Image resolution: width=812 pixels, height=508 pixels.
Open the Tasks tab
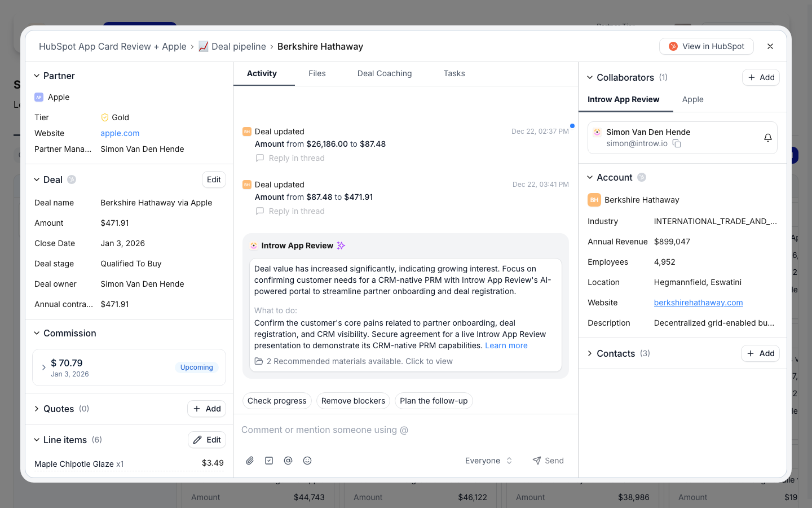(x=454, y=73)
